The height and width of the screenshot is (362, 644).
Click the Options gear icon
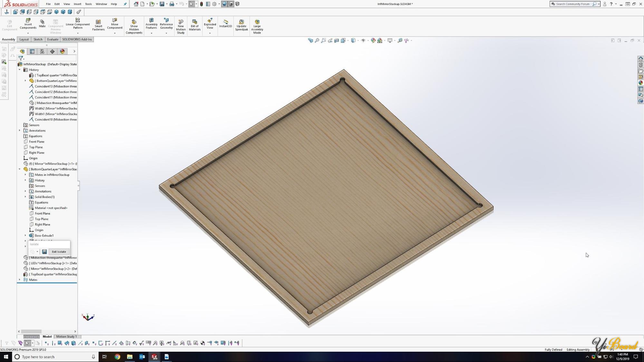coord(214,4)
